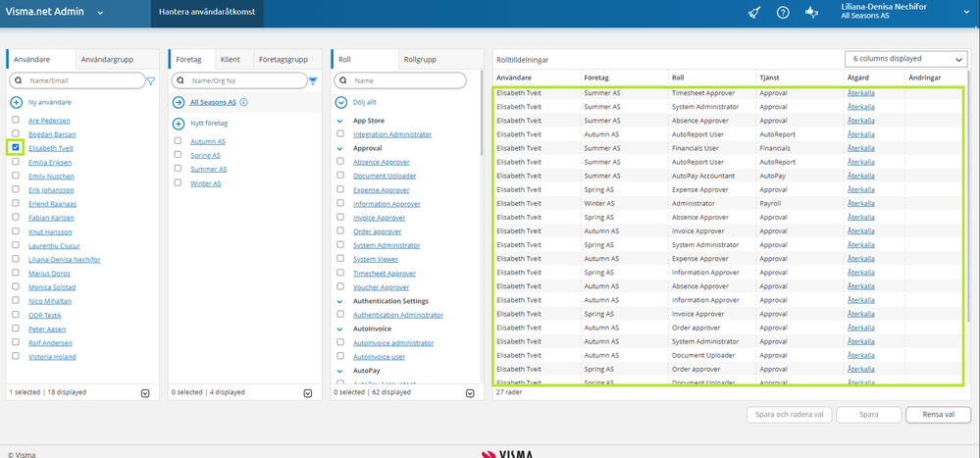Check the Integration Administrator role checkbox
The image size is (980, 458).
pyautogui.click(x=340, y=133)
